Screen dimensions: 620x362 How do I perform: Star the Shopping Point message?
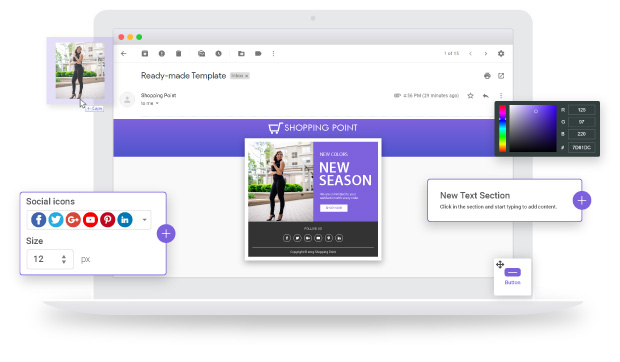(x=470, y=96)
